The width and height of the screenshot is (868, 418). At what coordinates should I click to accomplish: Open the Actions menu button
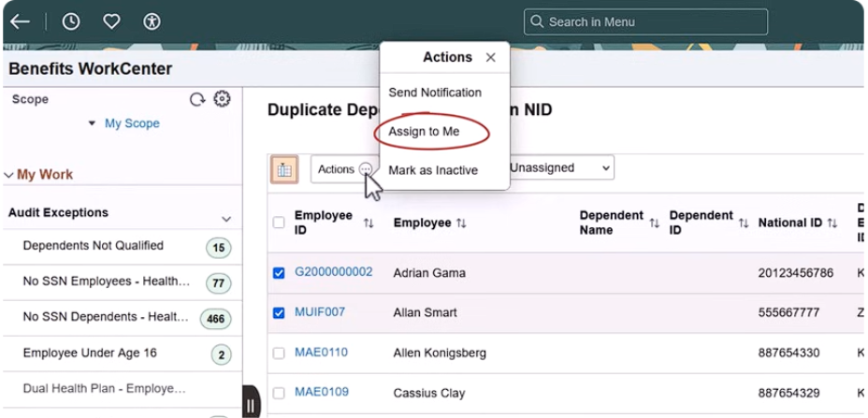click(344, 169)
